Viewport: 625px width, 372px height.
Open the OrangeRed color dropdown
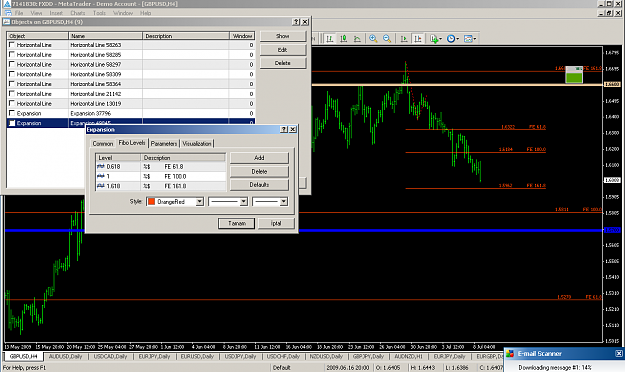tap(200, 202)
